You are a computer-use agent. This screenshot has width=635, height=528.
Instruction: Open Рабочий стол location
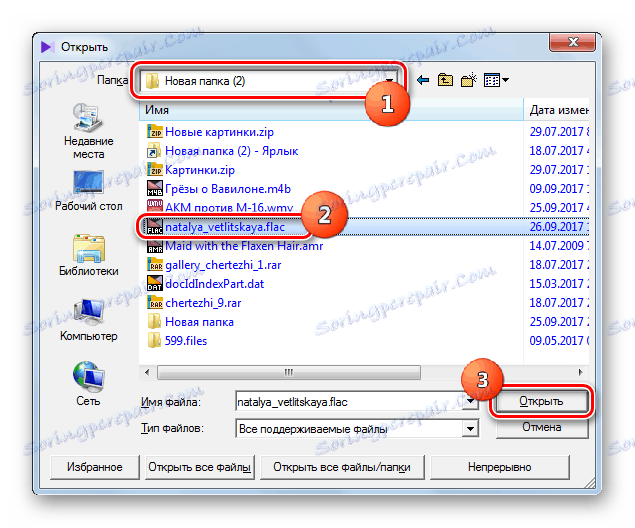88,191
